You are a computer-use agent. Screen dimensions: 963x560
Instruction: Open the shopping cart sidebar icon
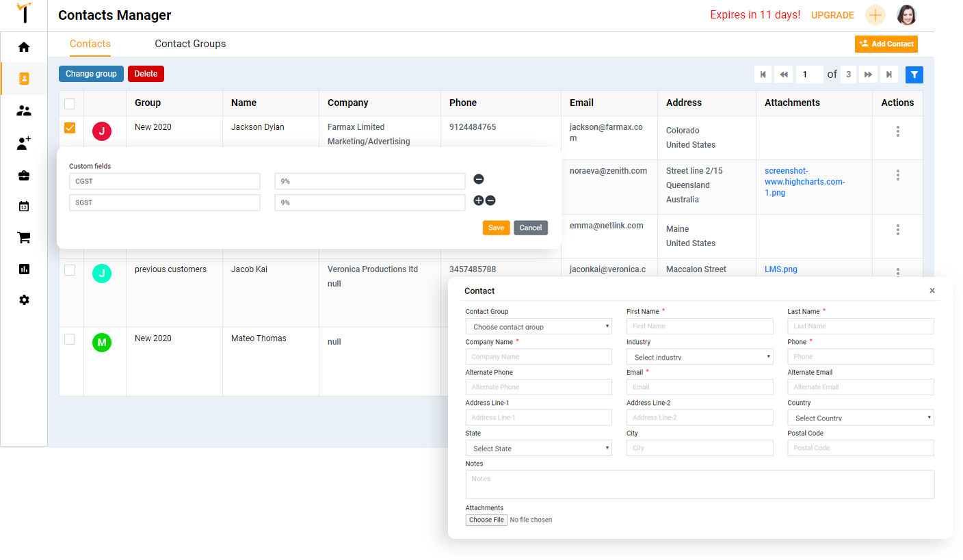click(x=24, y=237)
